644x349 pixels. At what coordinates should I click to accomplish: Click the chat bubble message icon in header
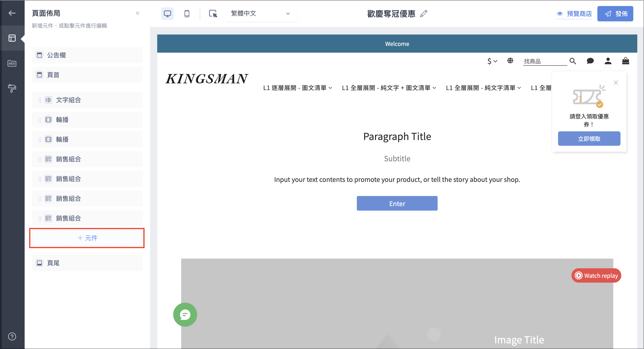[590, 61]
